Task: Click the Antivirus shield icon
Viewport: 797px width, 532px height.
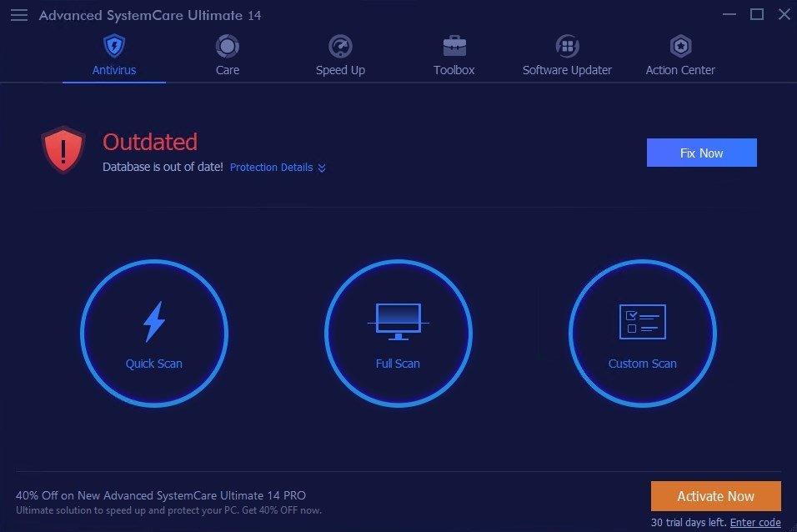Action: pos(114,46)
